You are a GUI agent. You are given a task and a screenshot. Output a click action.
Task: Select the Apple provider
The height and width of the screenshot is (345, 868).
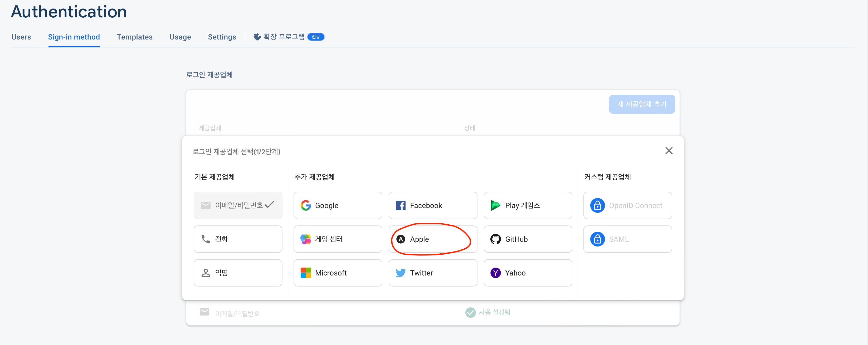[433, 239]
